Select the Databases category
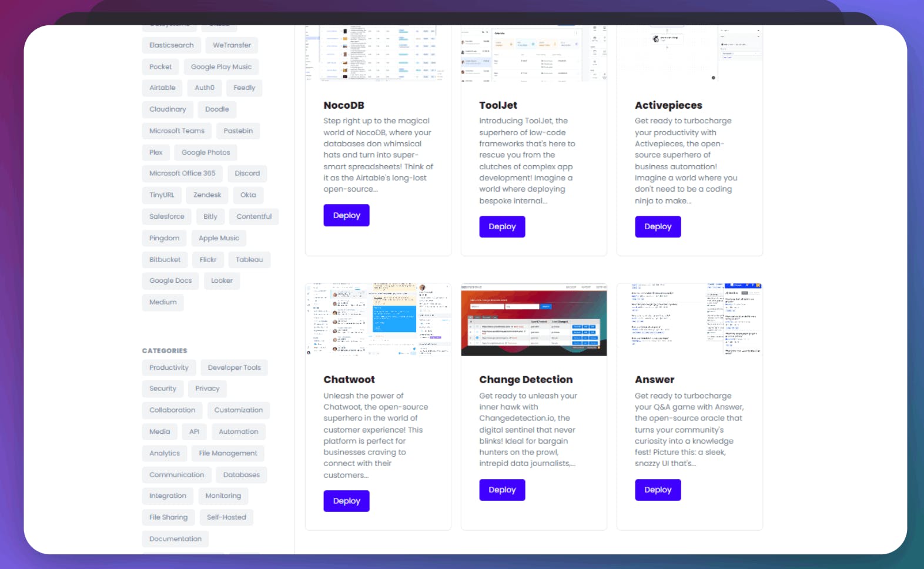This screenshot has width=924, height=569. point(242,475)
